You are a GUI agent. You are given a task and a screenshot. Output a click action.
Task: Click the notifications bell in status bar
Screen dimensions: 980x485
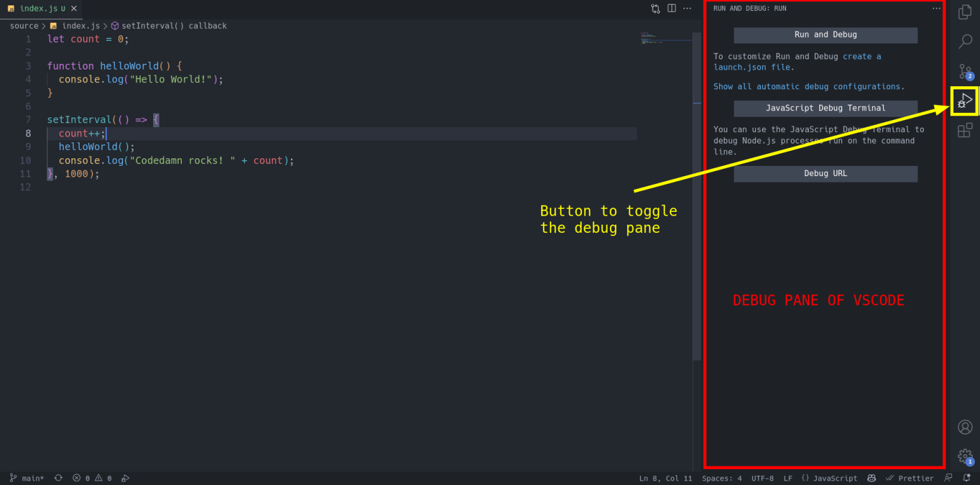[x=967, y=478]
